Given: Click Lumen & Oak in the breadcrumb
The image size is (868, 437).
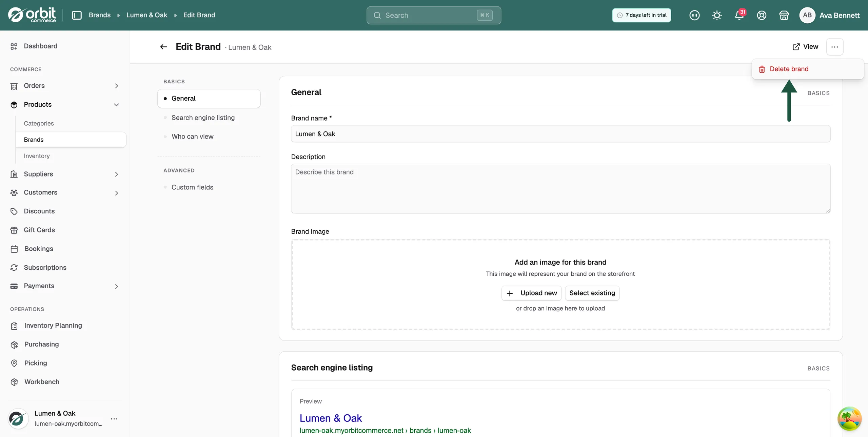Looking at the screenshot, I should (147, 15).
